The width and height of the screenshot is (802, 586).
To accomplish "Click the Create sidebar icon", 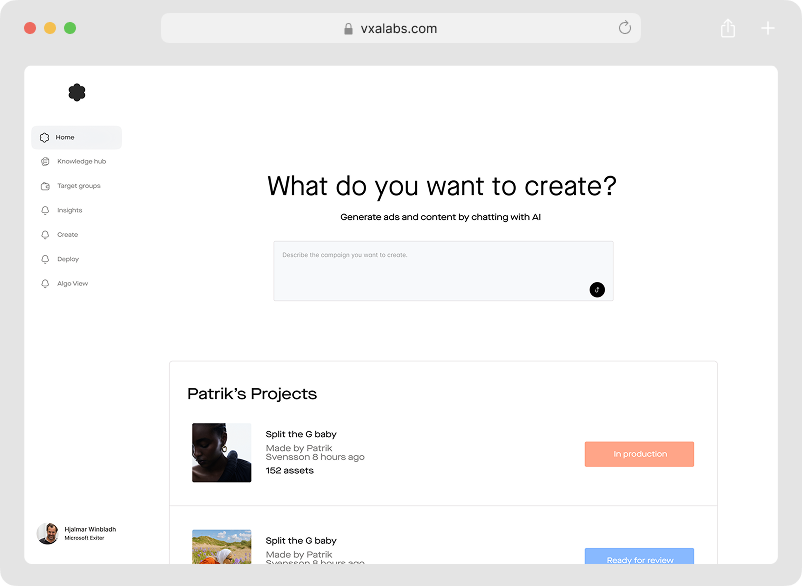I will pyautogui.click(x=45, y=235).
